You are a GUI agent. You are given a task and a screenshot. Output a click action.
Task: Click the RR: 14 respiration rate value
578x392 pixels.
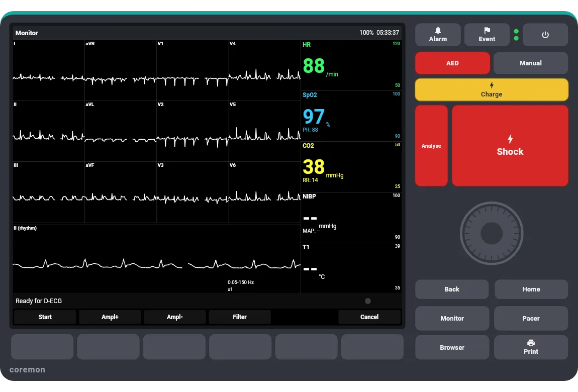pos(310,180)
